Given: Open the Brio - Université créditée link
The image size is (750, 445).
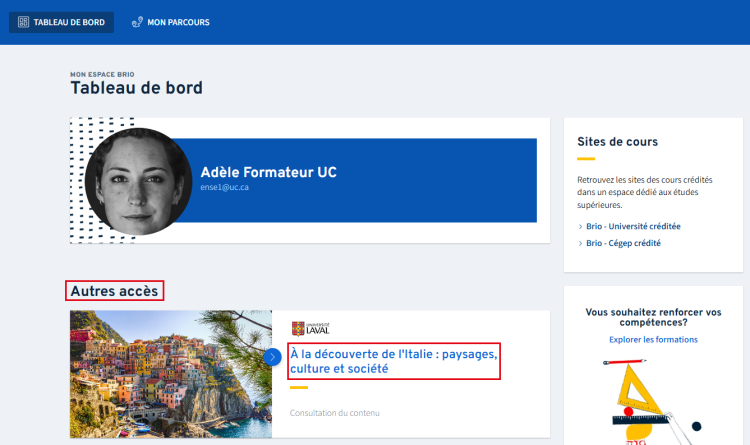Looking at the screenshot, I should tap(633, 226).
